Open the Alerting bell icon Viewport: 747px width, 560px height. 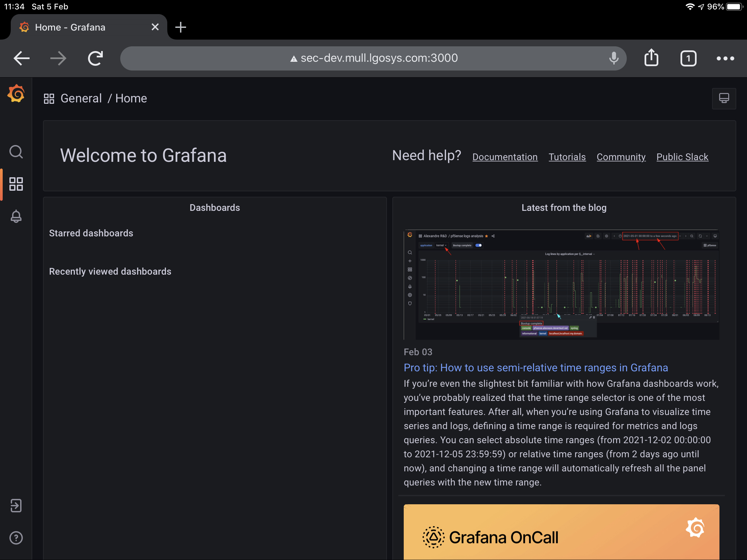(16, 216)
